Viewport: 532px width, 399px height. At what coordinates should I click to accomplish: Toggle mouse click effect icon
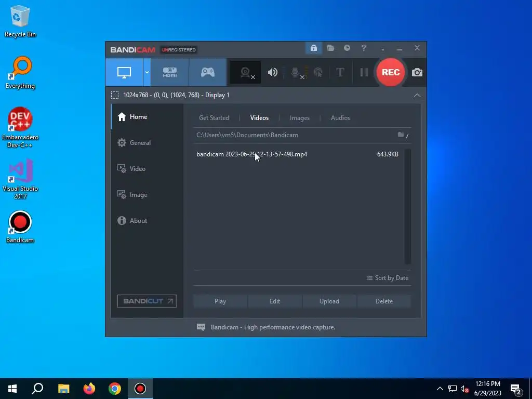[x=318, y=72]
